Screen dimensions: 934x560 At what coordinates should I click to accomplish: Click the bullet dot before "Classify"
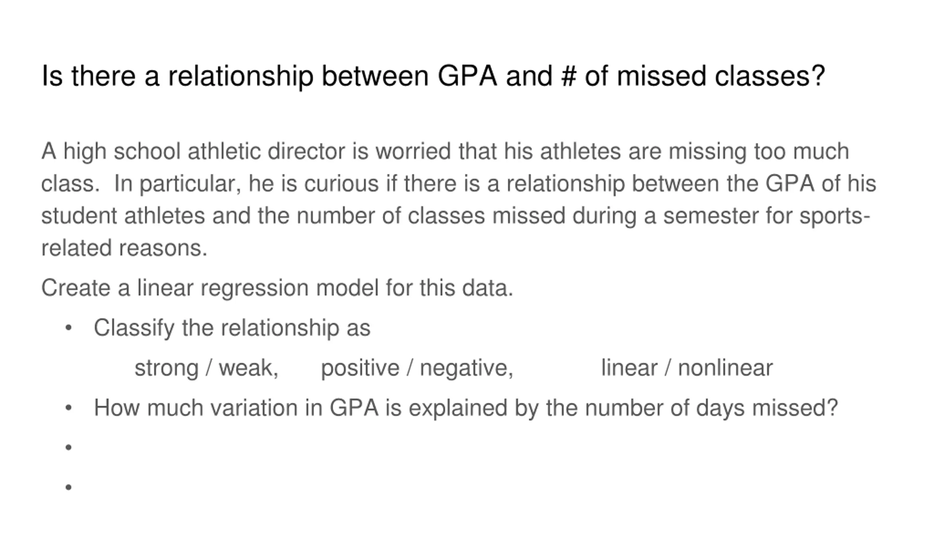68,328
